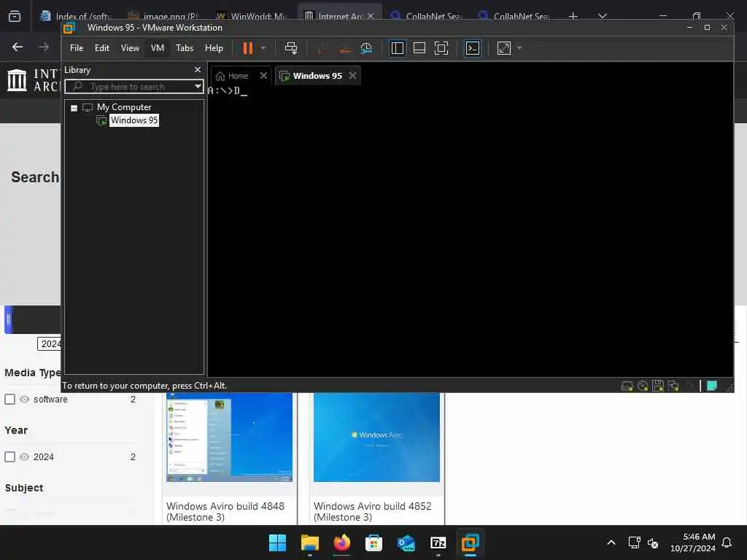Close the Home tab
This screenshot has height=560, width=747.
(263, 76)
